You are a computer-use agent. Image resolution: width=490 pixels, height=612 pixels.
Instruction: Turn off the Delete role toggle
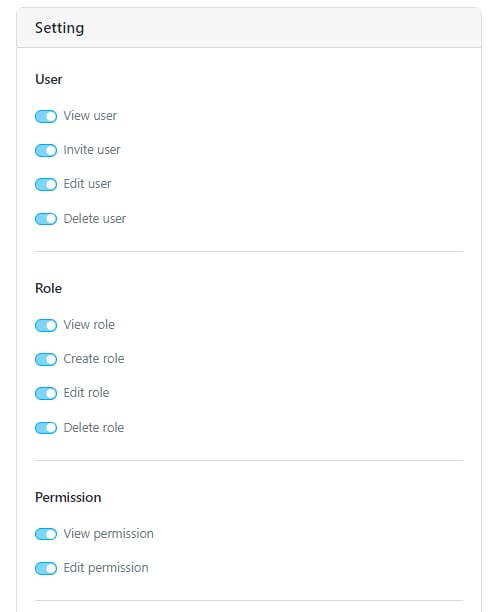point(46,428)
